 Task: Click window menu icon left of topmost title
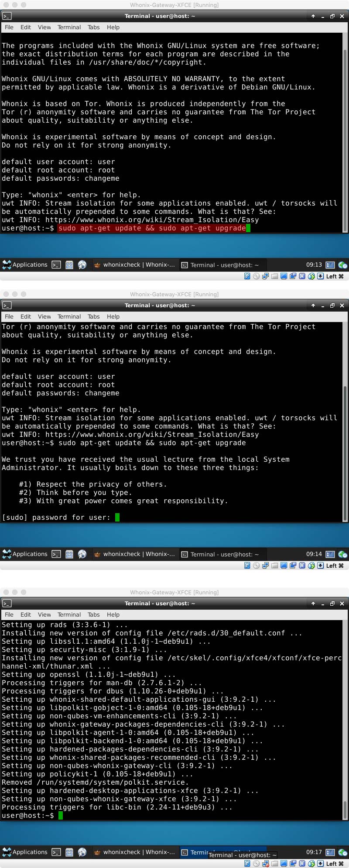7,16
